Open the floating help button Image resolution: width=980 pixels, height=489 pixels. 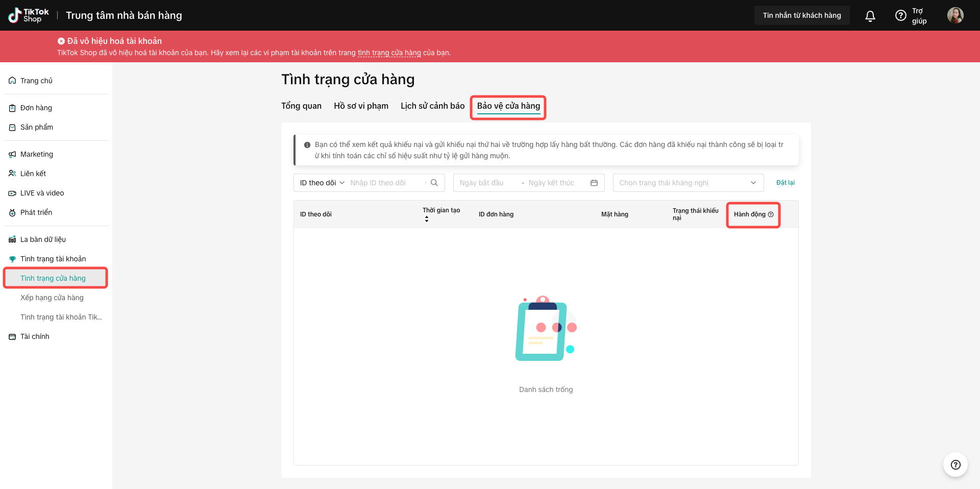pyautogui.click(x=955, y=464)
